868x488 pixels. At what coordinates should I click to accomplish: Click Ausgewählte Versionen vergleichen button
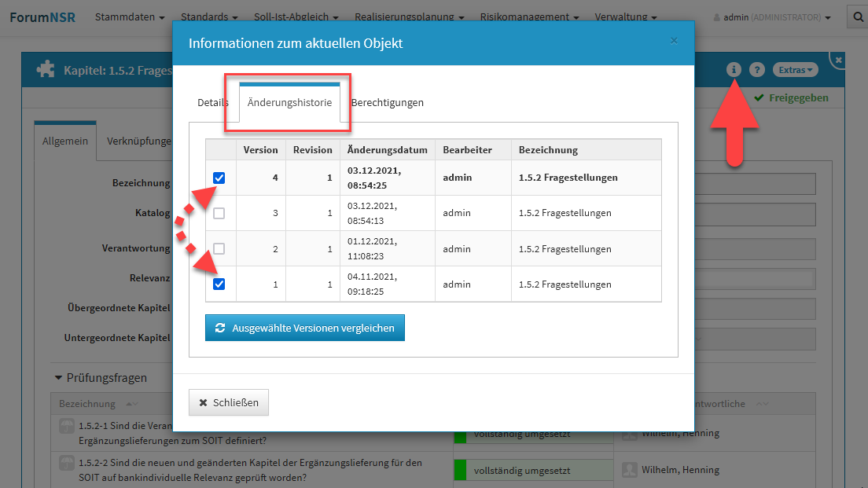click(305, 328)
